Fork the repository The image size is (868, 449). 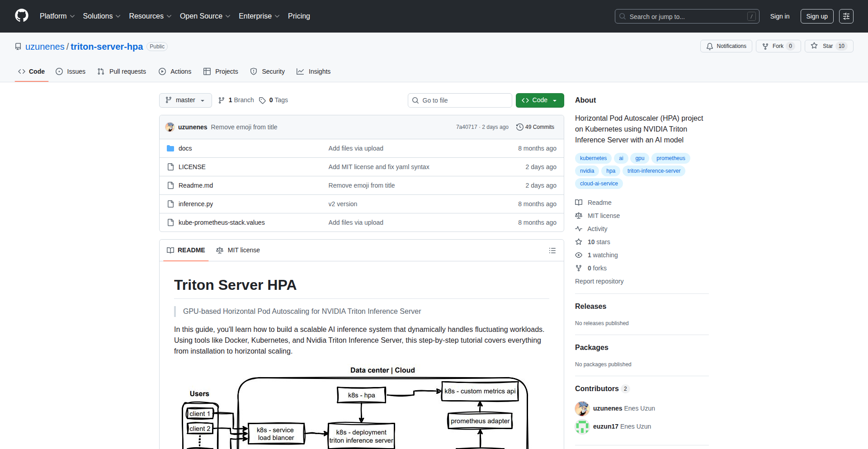pos(778,46)
